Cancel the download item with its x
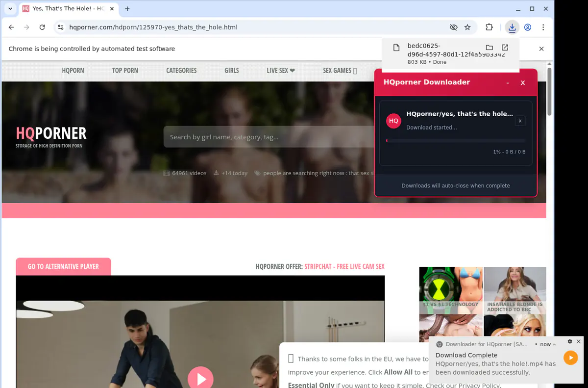This screenshot has width=588, height=388. click(520, 121)
